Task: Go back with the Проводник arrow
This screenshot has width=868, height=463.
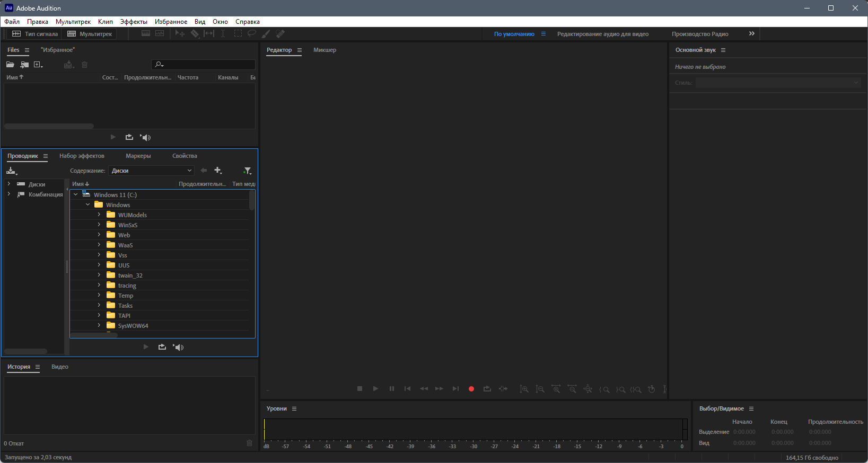Action: tap(204, 171)
